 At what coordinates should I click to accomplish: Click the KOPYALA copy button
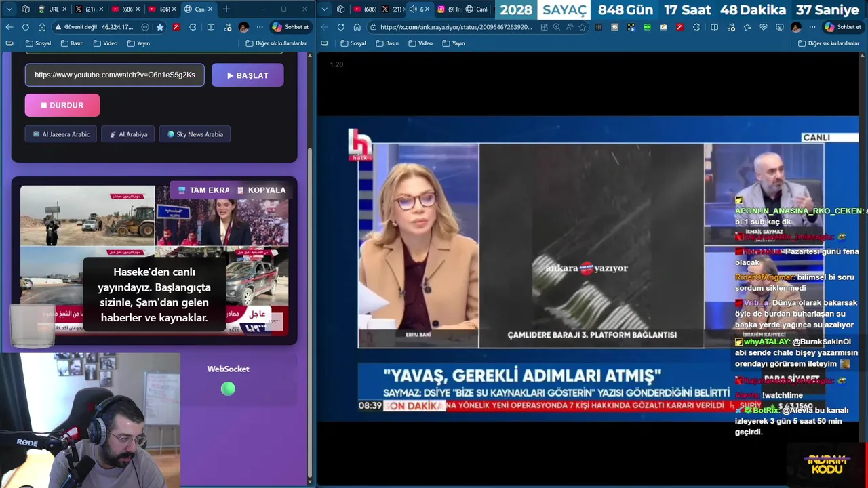(x=261, y=190)
